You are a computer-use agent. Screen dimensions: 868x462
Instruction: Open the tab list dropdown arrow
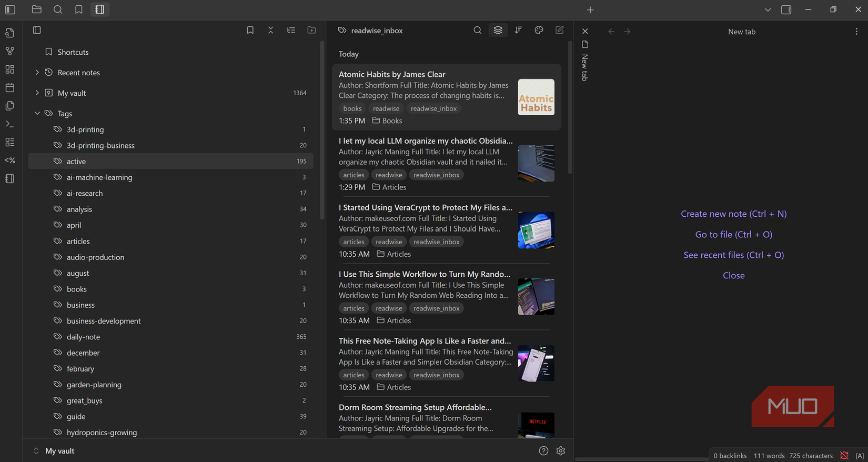[768, 10]
